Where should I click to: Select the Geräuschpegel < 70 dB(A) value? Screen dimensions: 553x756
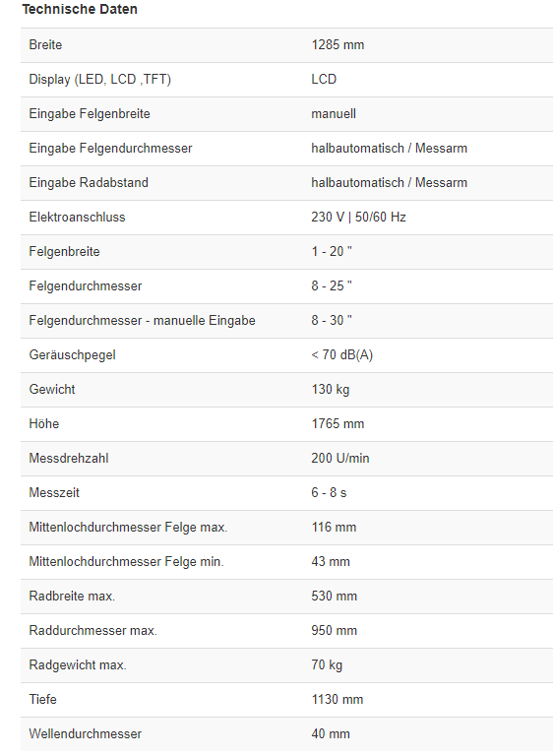(341, 354)
